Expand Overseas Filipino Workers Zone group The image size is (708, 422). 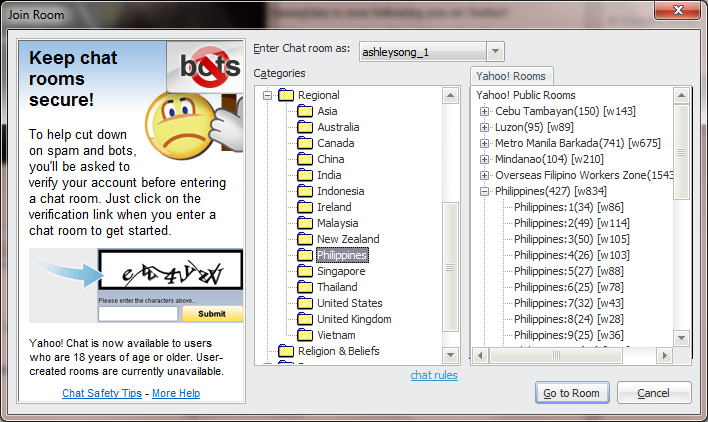point(484,175)
